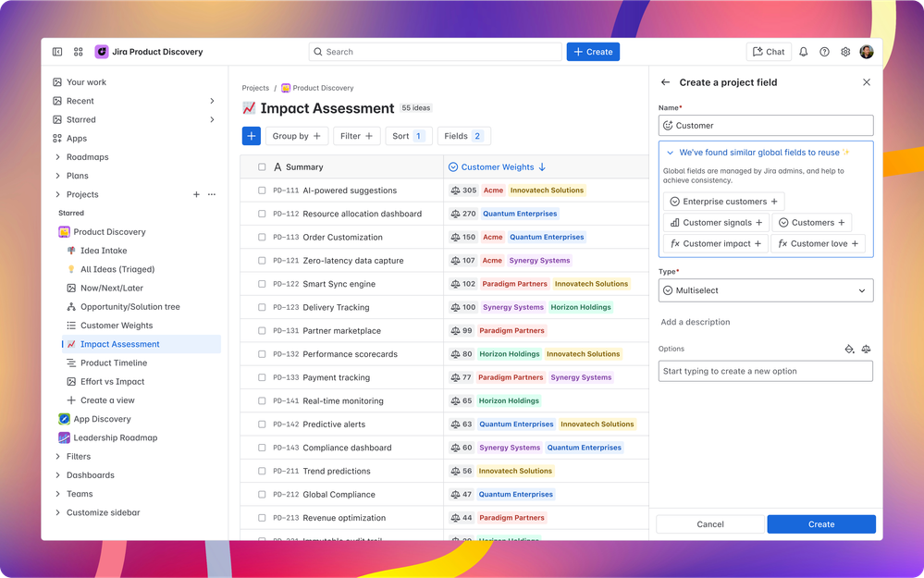The width and height of the screenshot is (924, 578).
Task: Expand the Teams section
Action: (57, 494)
